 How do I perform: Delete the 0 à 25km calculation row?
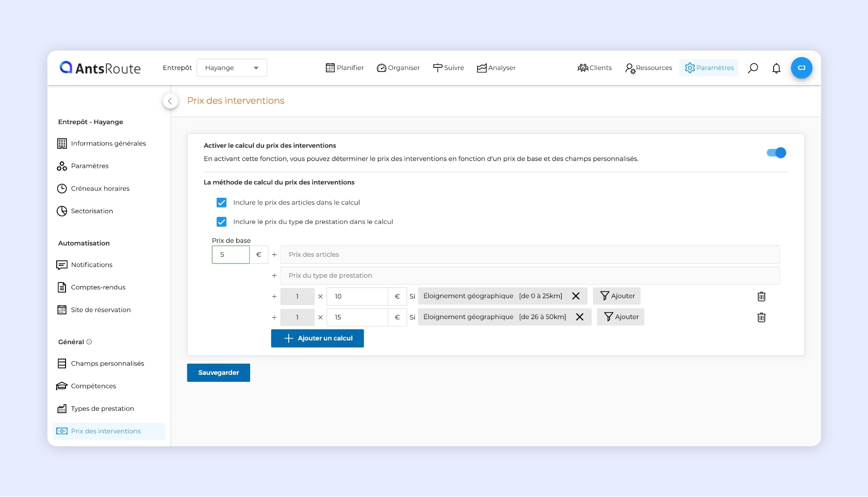(761, 296)
